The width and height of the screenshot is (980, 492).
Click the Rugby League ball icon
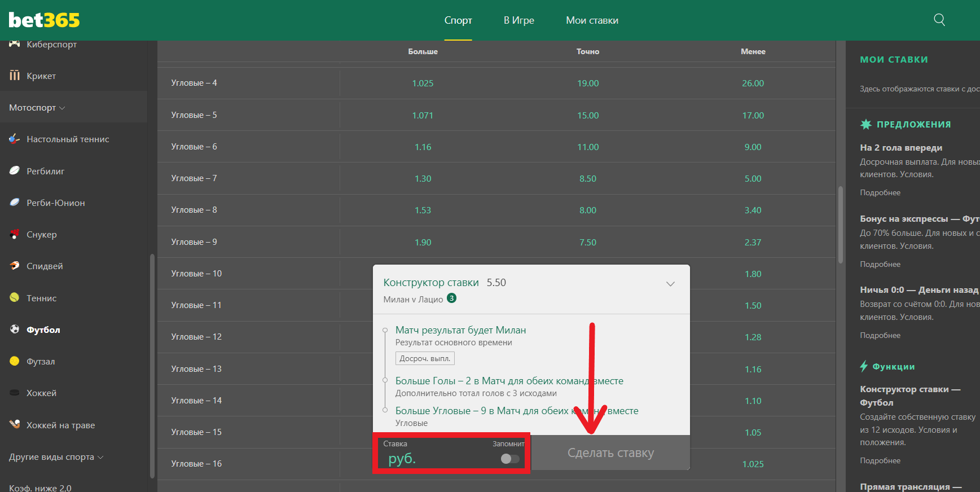coord(15,171)
